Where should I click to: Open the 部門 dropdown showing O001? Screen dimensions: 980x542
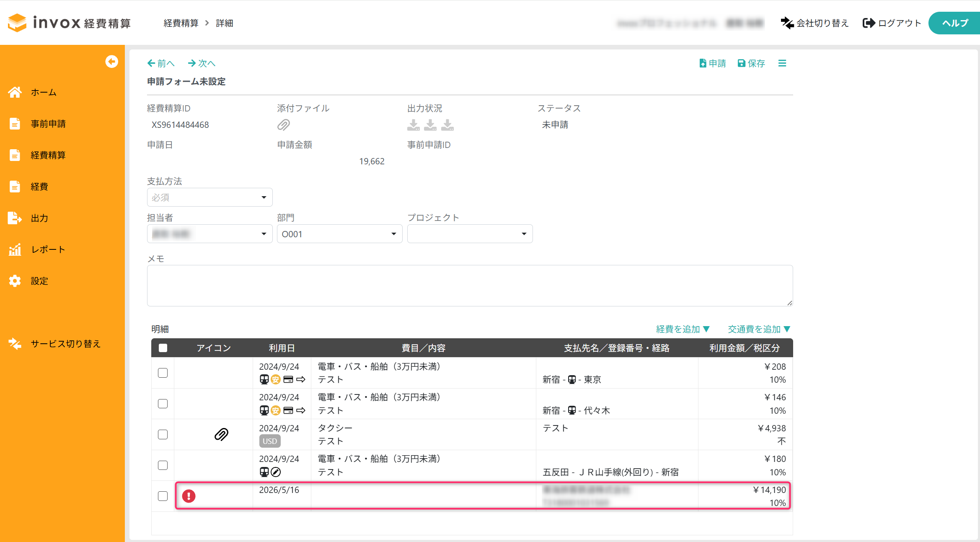pos(339,234)
